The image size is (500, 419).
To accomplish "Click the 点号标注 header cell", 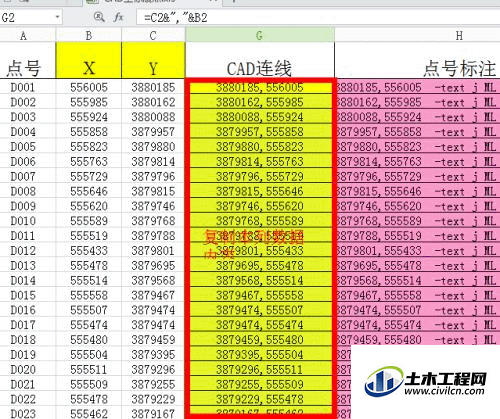I will 417,60.
